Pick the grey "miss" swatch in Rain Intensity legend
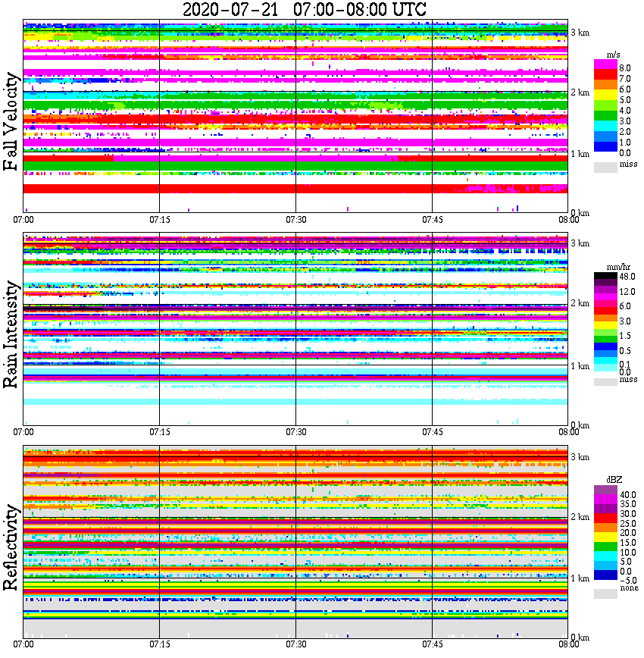The height and width of the screenshot is (658, 644). coord(605,382)
